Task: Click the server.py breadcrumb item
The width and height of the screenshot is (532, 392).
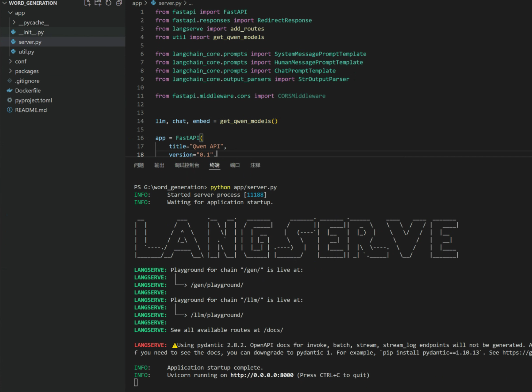Action: coord(170,3)
